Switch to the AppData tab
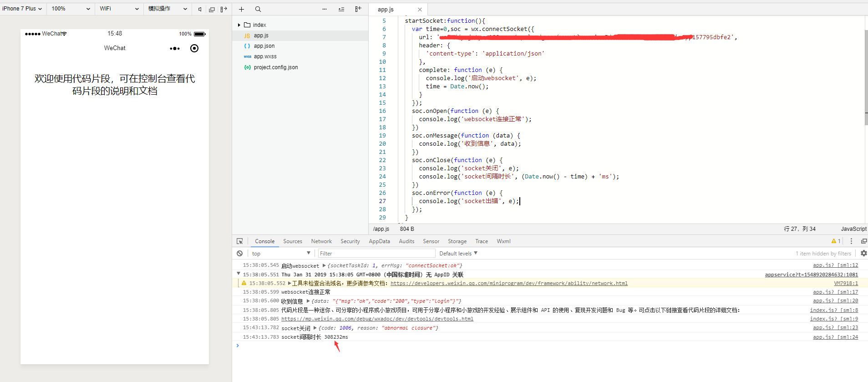This screenshot has height=382, width=868. (379, 241)
